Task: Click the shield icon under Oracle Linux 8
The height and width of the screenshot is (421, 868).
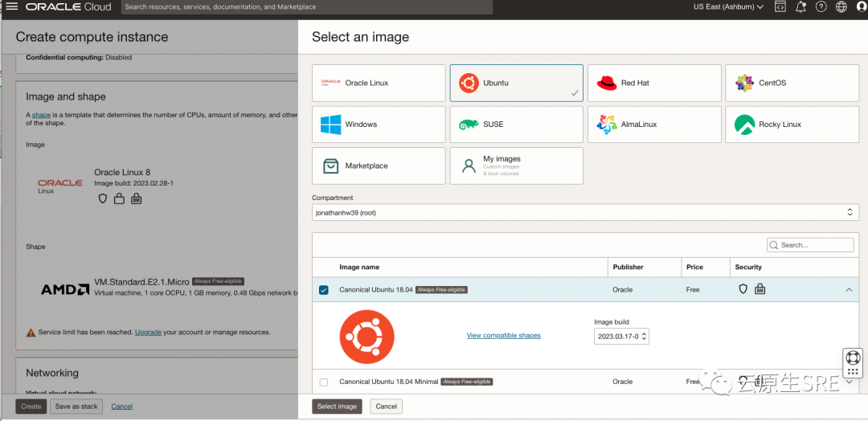Action: [x=102, y=198]
